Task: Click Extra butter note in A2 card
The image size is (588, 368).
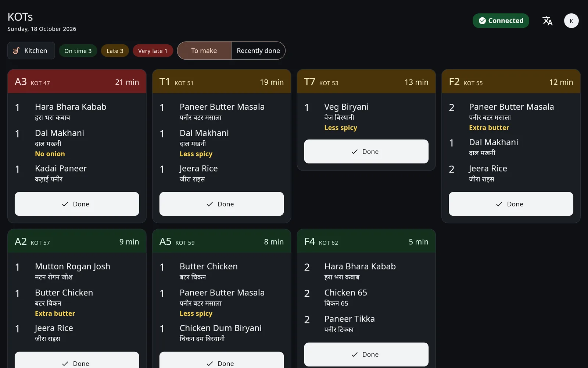Action: point(55,314)
